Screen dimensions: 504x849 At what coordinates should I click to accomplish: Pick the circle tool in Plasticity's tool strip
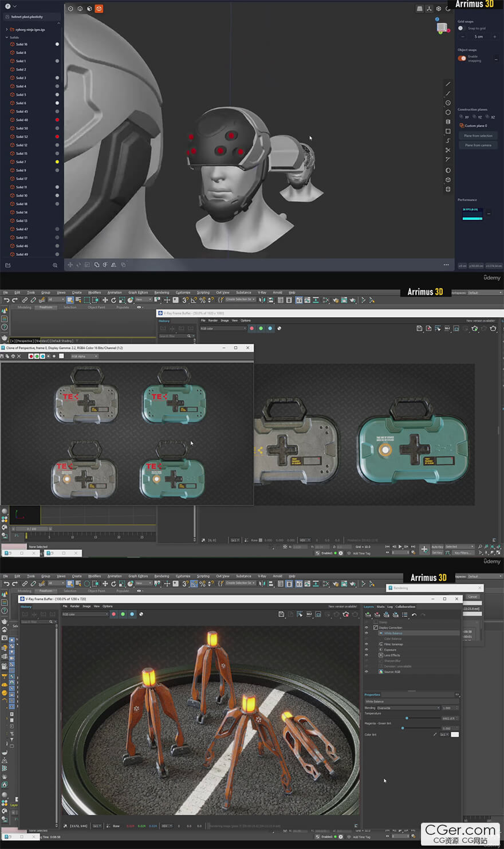pyautogui.click(x=448, y=103)
